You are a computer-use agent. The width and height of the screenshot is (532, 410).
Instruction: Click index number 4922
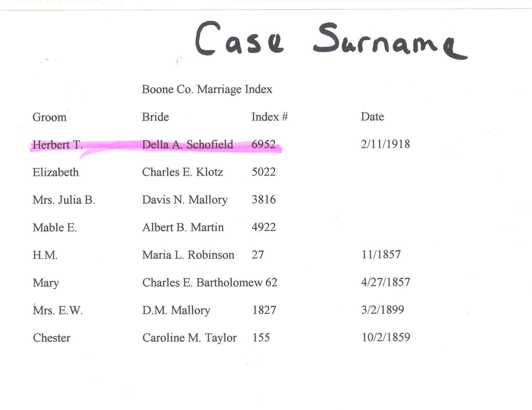(263, 227)
